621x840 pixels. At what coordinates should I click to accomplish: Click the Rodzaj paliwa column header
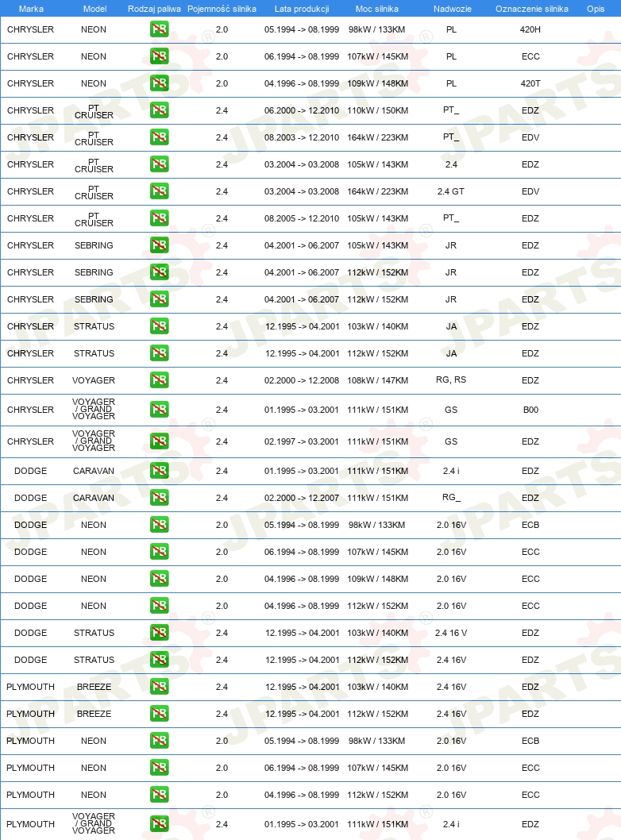coord(154,9)
